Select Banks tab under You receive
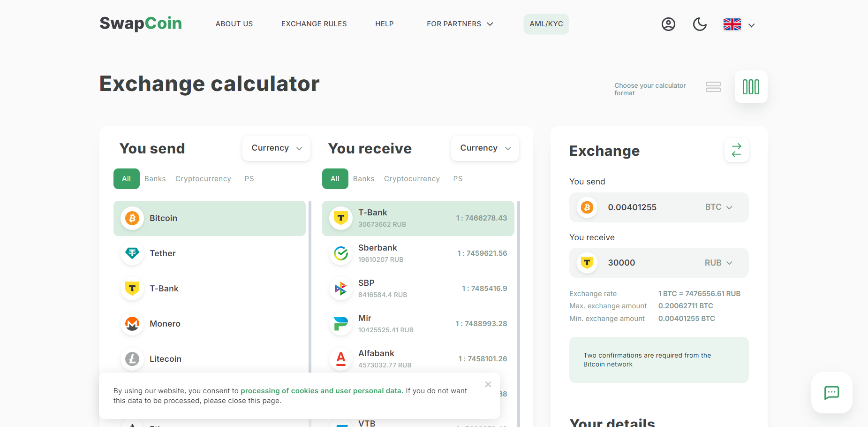 pyautogui.click(x=364, y=179)
